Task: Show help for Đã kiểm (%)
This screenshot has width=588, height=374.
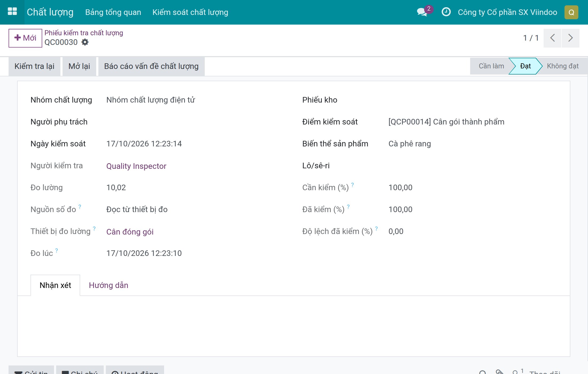Action: click(348, 207)
